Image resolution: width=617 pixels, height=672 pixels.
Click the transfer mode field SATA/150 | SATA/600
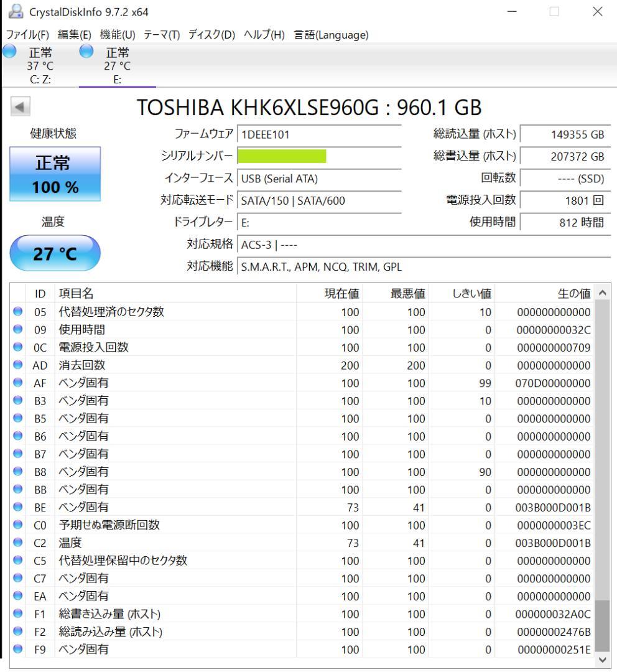point(319,200)
